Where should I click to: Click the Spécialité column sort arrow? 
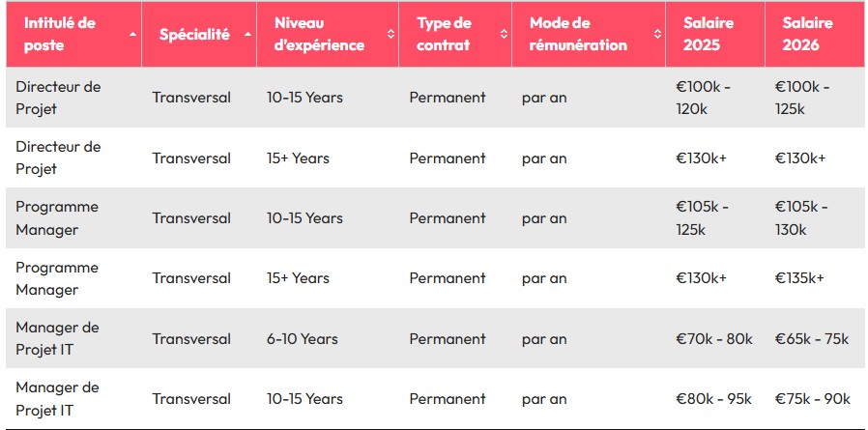pyautogui.click(x=247, y=34)
